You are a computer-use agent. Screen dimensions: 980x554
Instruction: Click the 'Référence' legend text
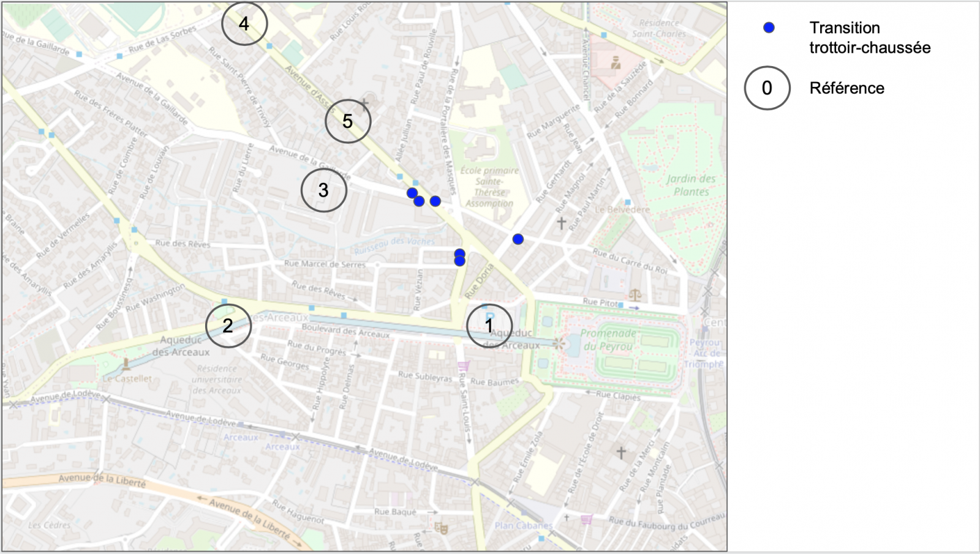pyautogui.click(x=846, y=88)
